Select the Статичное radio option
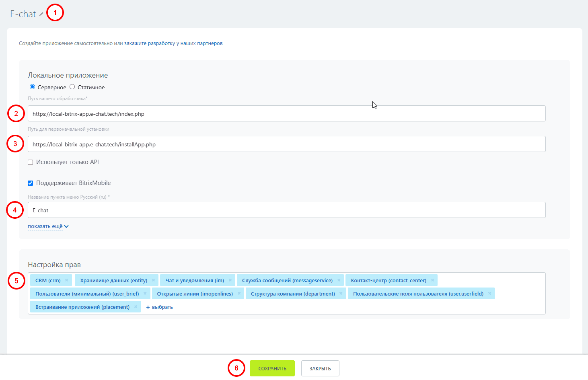Image resolution: width=588 pixels, height=380 pixels. [72, 87]
